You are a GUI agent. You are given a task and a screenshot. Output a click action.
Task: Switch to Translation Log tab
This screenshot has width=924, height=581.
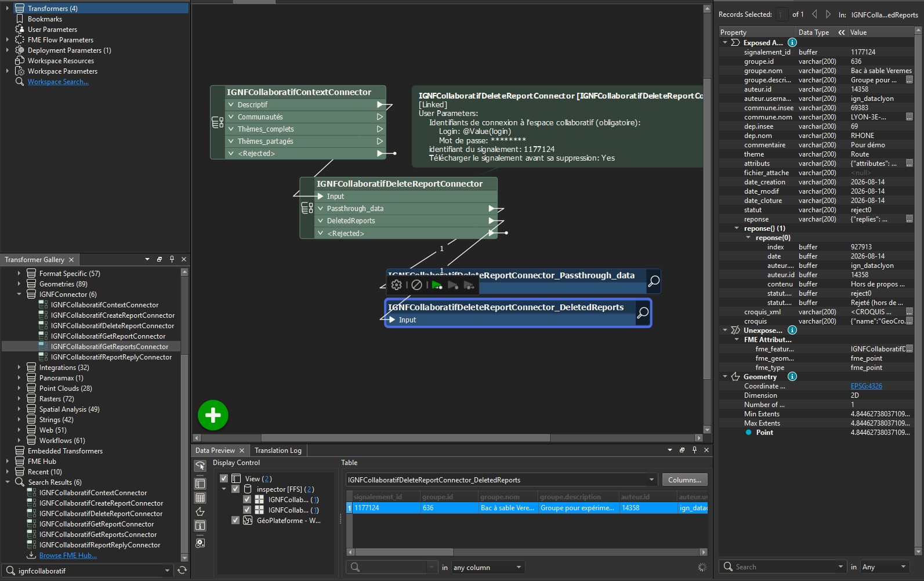278,450
